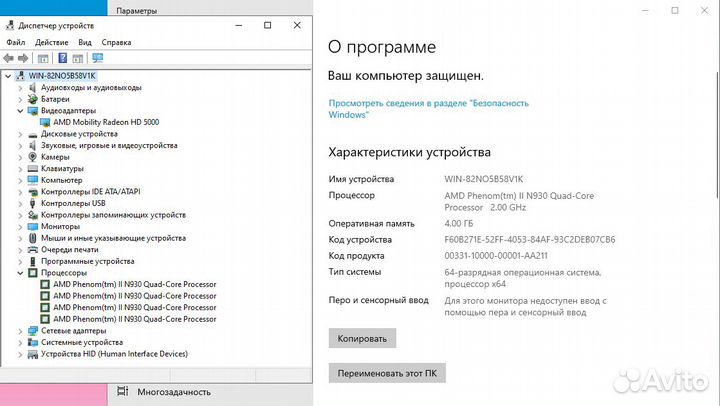Screen dimensions: 720x406
Task: Select the last AMD Phenom II N930 processor entry
Action: point(135,319)
